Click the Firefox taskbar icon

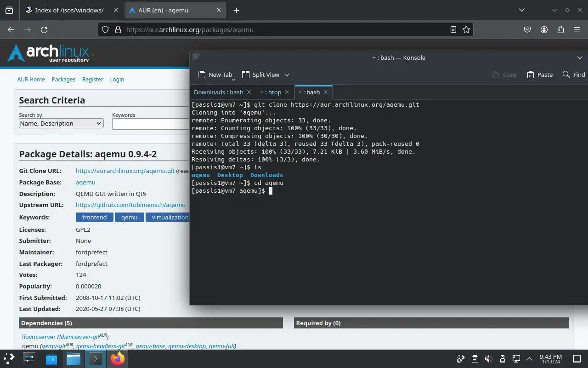[x=118, y=359]
